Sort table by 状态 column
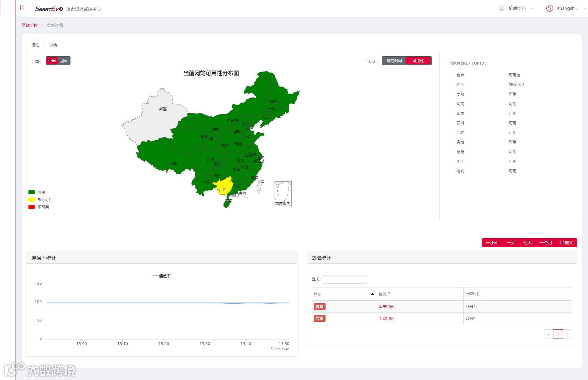 [x=344, y=294]
